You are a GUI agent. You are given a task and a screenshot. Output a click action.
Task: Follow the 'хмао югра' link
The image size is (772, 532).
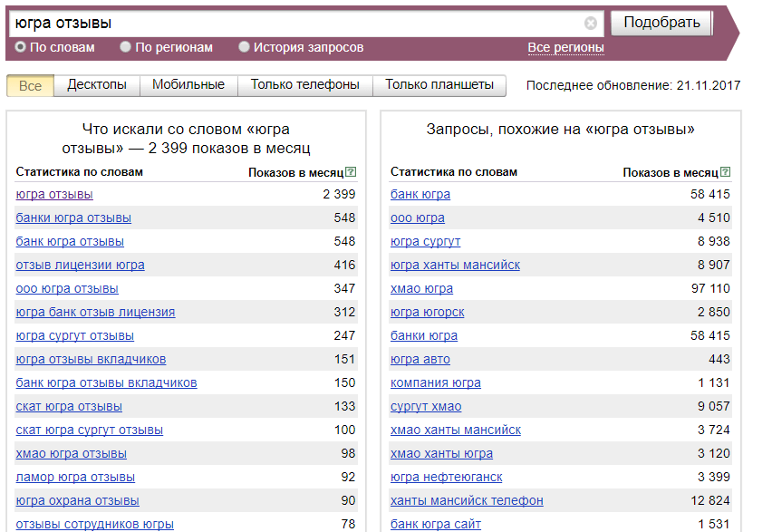point(422,289)
